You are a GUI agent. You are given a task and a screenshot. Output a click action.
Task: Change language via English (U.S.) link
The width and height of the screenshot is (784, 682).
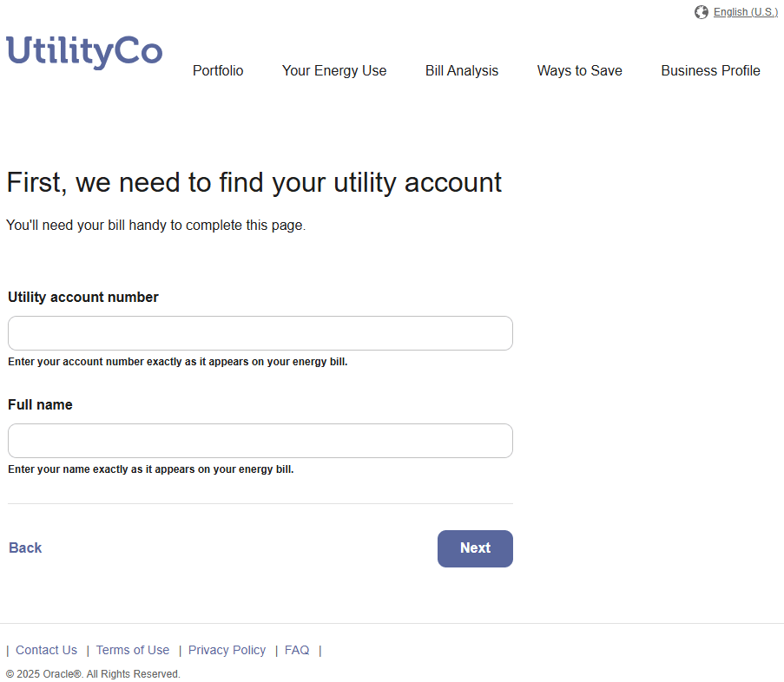click(745, 11)
